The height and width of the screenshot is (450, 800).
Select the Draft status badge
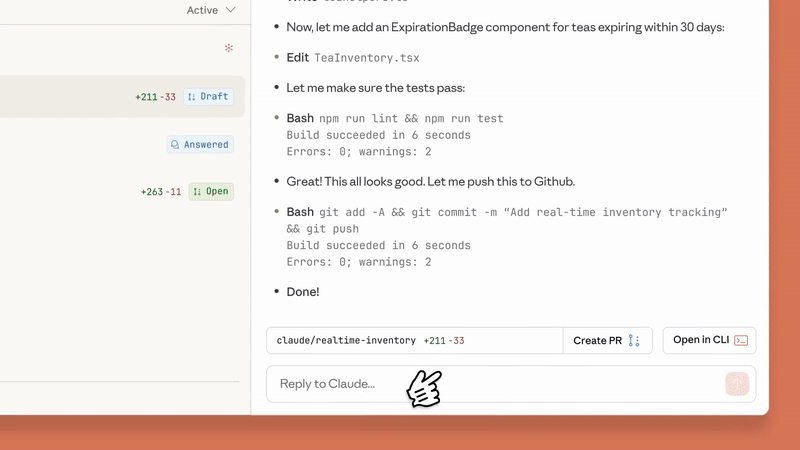(x=208, y=96)
